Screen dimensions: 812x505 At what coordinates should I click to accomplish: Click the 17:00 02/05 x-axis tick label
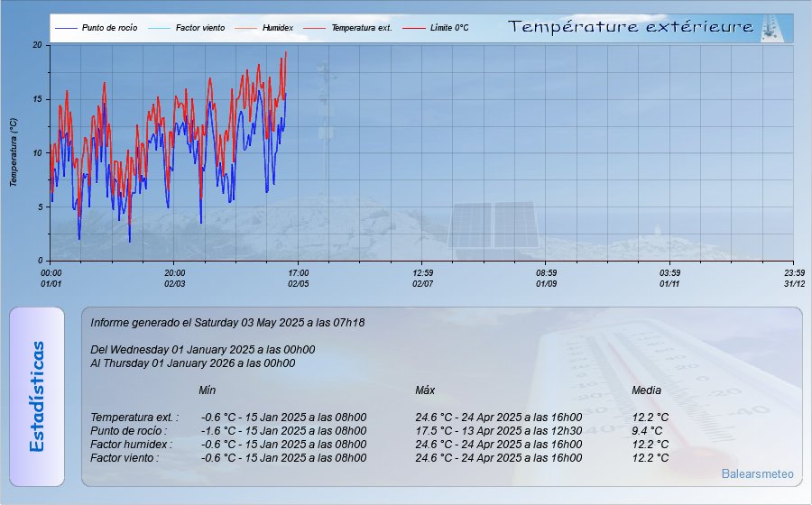click(x=299, y=279)
